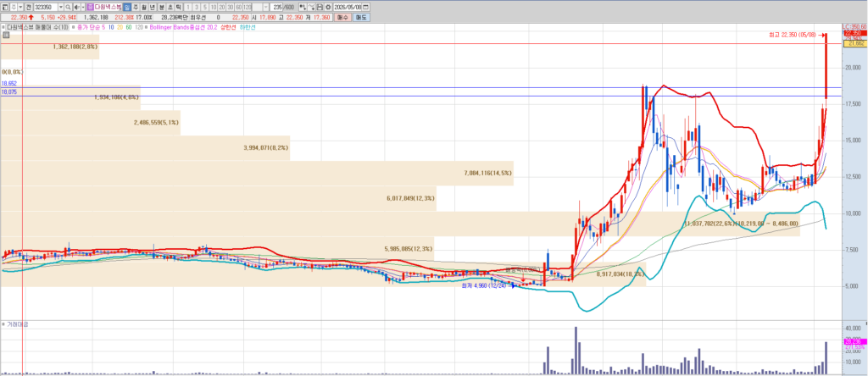Click the 18,075 horizontal line label

pos(8,91)
